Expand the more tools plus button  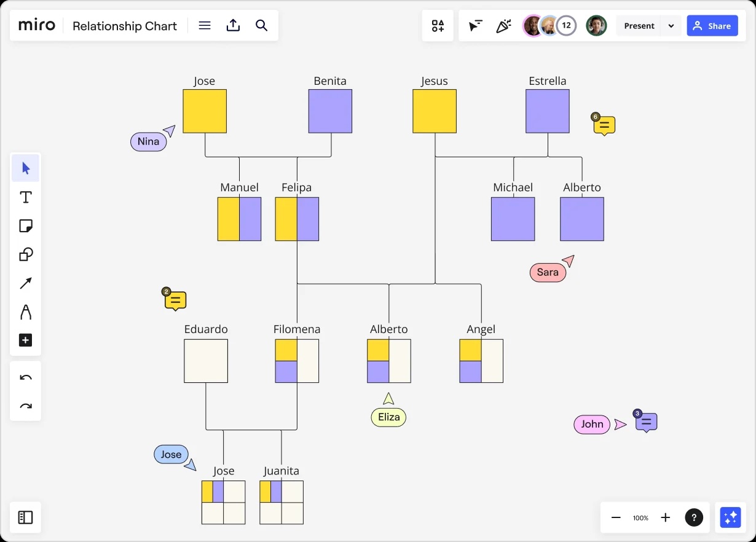[26, 340]
